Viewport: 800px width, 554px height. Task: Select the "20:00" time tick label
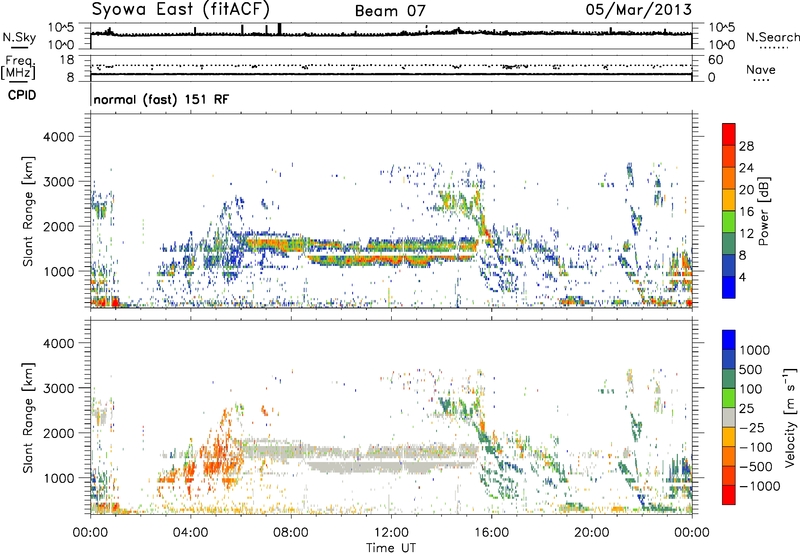pyautogui.click(x=591, y=533)
